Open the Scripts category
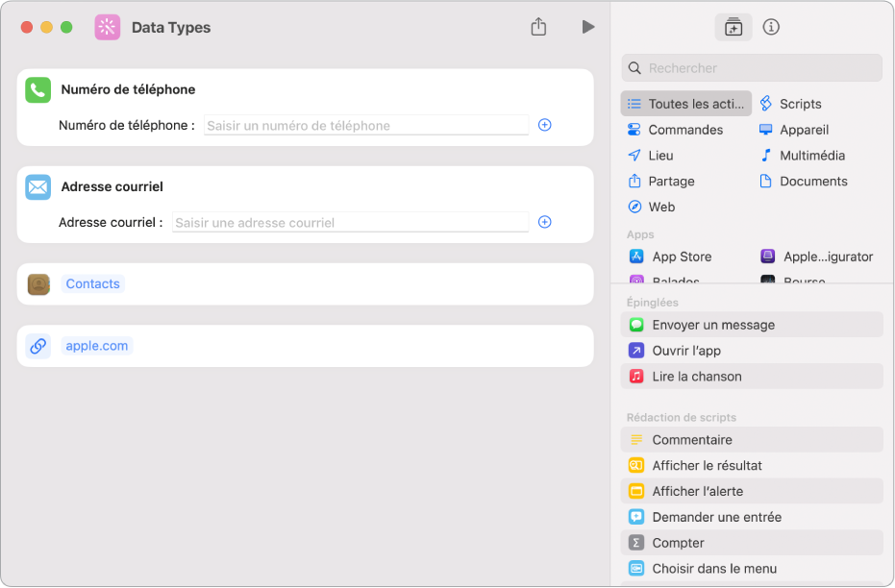 [x=790, y=104]
